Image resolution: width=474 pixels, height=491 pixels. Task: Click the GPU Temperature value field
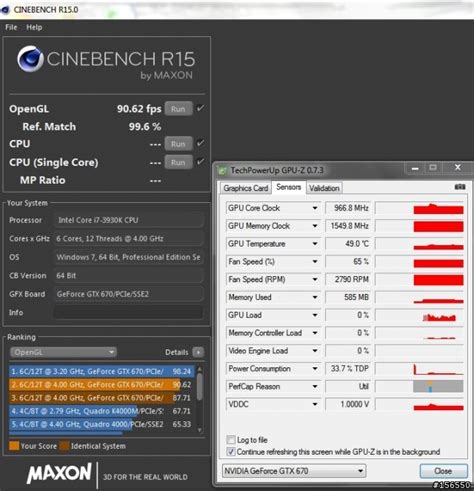coord(348,244)
